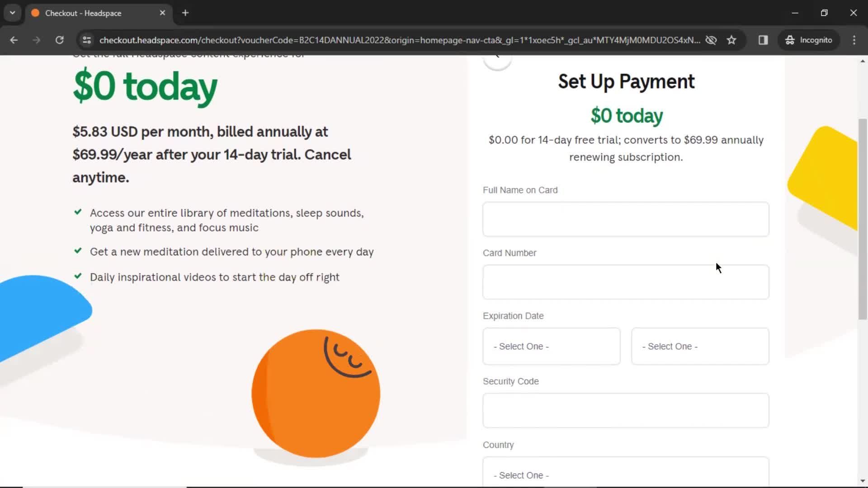
Task: Click the new tab plus button
Action: point(185,13)
